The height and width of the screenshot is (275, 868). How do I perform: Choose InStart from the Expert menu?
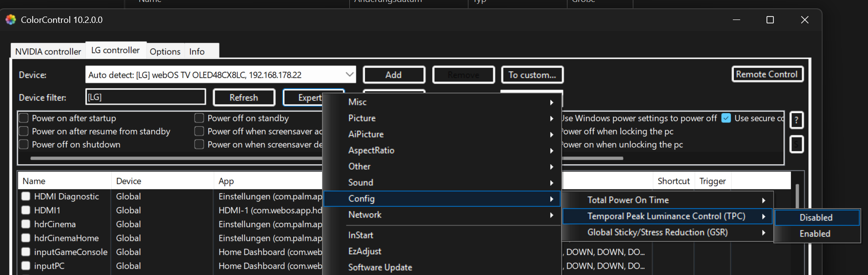(x=442, y=235)
